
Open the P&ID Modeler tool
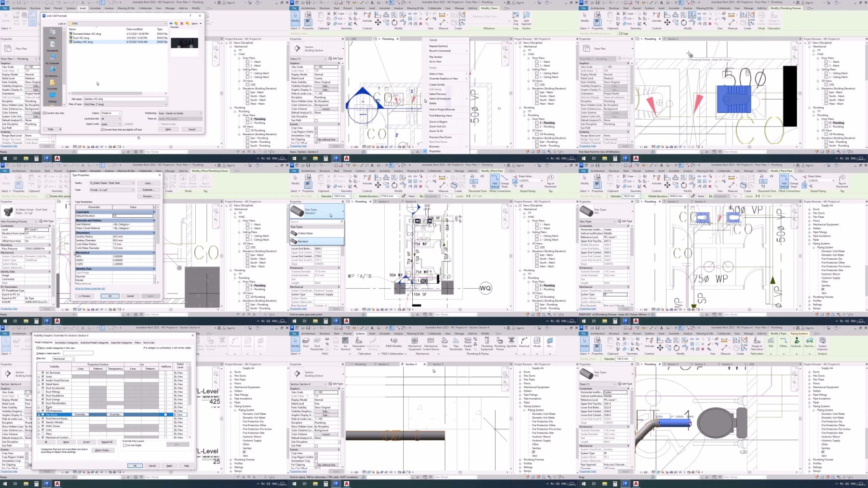coord(394,343)
